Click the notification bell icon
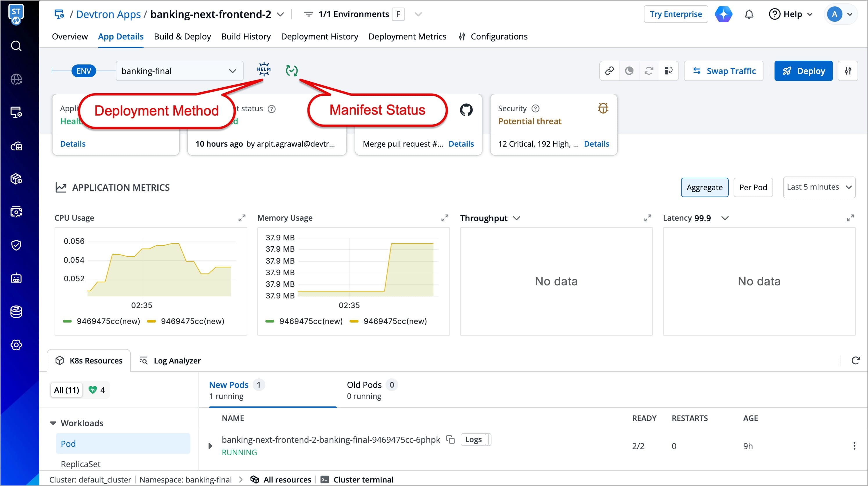Image resolution: width=868 pixels, height=486 pixels. point(749,15)
